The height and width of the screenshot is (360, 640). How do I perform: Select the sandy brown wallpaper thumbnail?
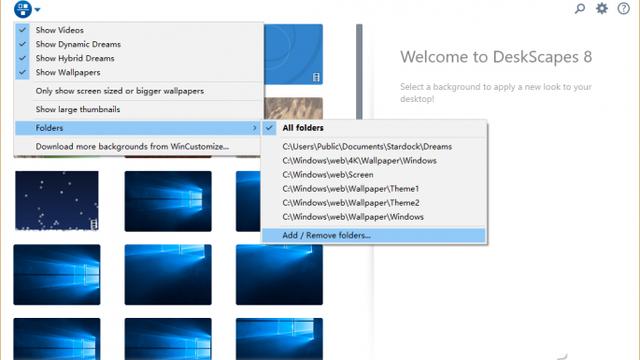[x=293, y=108]
